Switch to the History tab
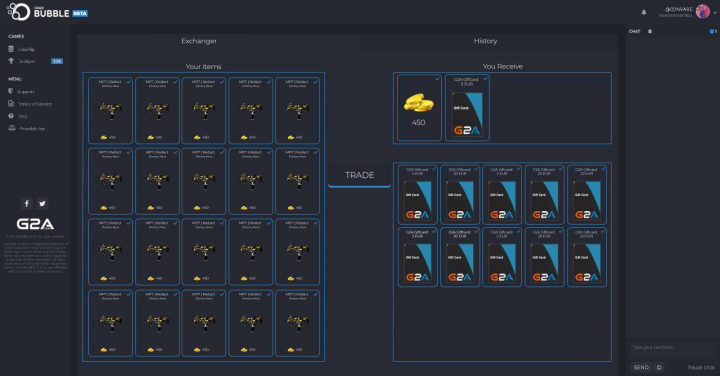The width and height of the screenshot is (720, 376). 485,41
